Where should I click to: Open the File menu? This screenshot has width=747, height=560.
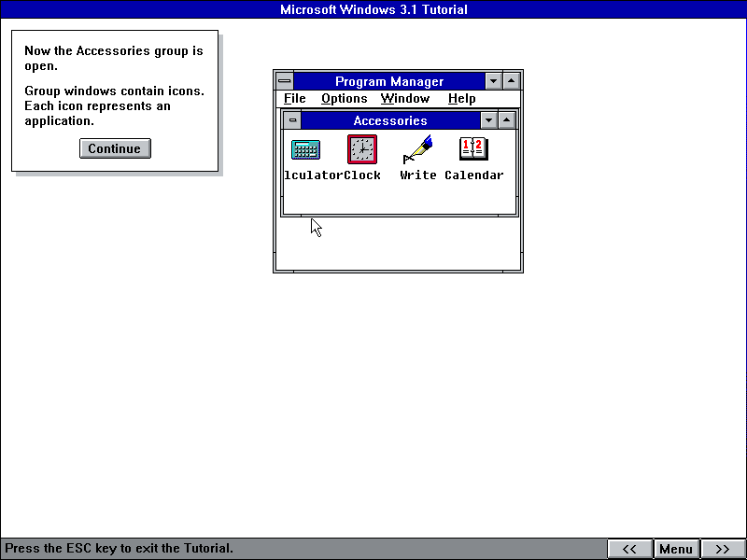click(x=294, y=99)
